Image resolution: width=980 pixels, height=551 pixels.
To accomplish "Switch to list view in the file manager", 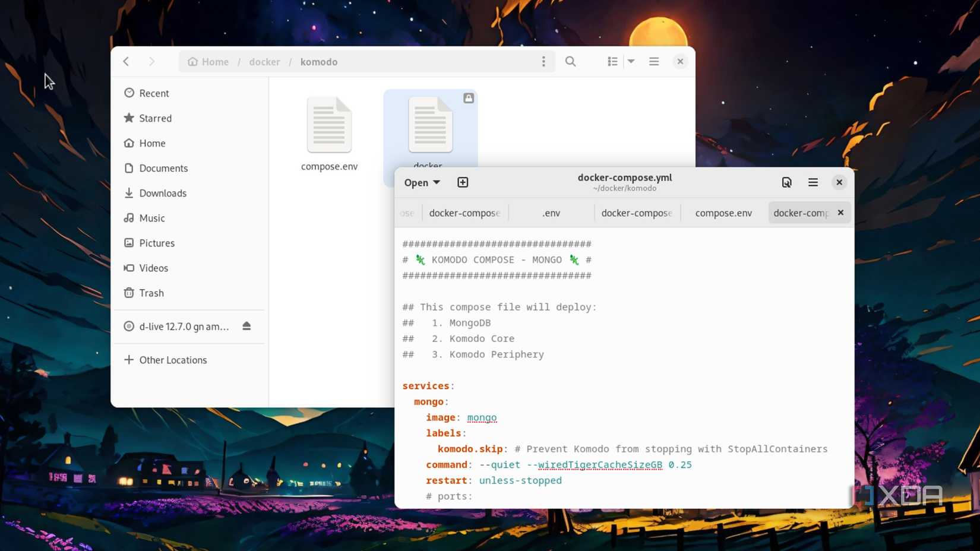I will coord(612,61).
